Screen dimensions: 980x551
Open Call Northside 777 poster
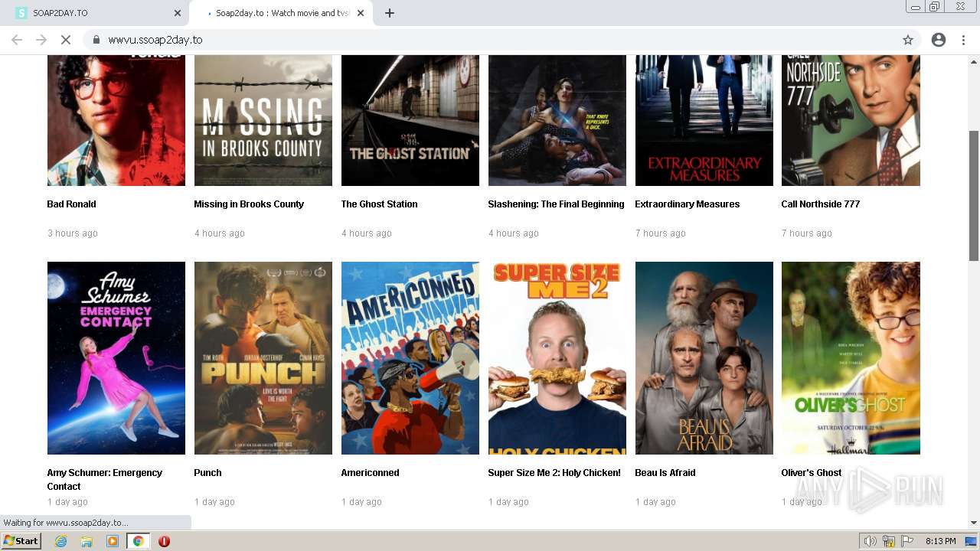(851, 120)
